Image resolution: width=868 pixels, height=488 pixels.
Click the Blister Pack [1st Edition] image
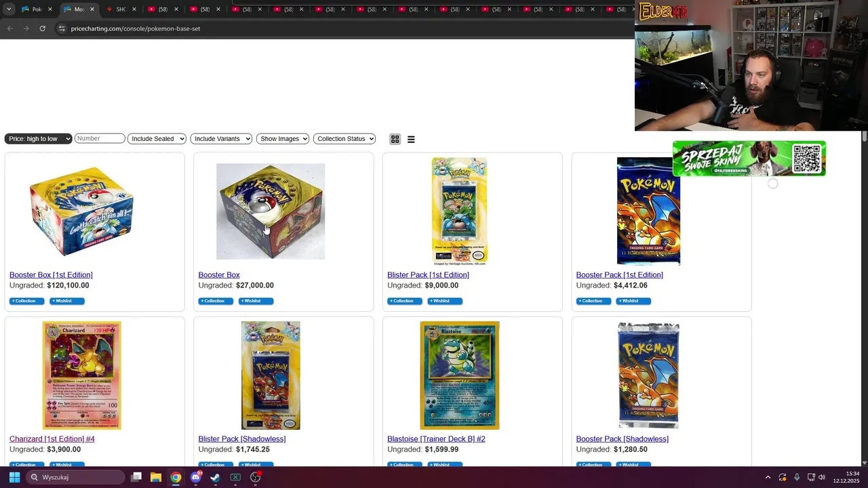click(459, 211)
